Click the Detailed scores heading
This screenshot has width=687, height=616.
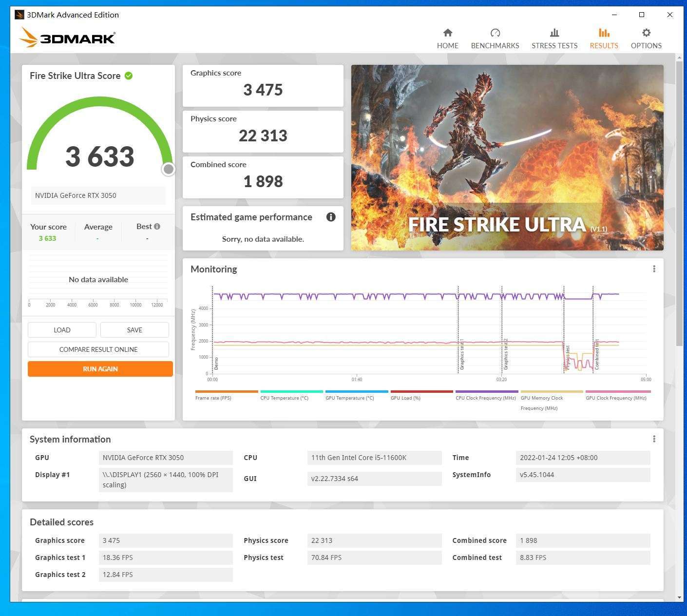[61, 522]
